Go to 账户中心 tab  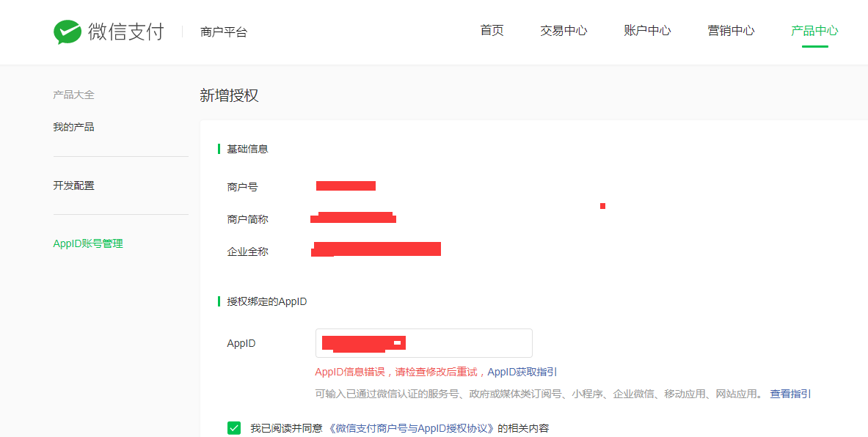click(647, 30)
